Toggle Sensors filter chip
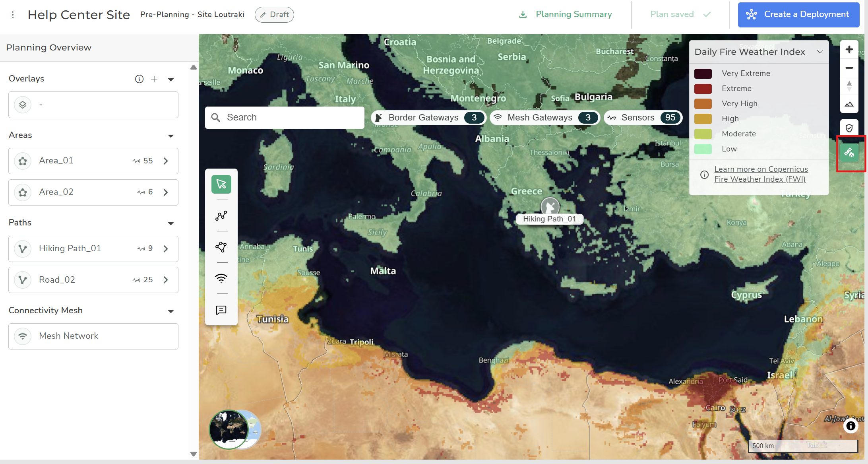868x464 pixels. tap(643, 118)
